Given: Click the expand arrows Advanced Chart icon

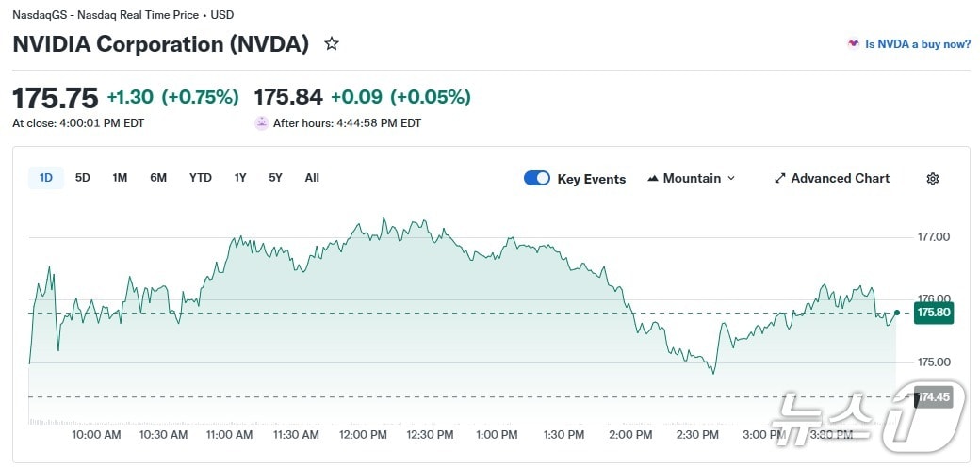Looking at the screenshot, I should coord(779,179).
